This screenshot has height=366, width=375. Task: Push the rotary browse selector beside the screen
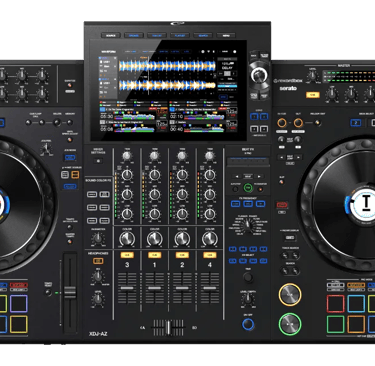pyautogui.click(x=259, y=75)
